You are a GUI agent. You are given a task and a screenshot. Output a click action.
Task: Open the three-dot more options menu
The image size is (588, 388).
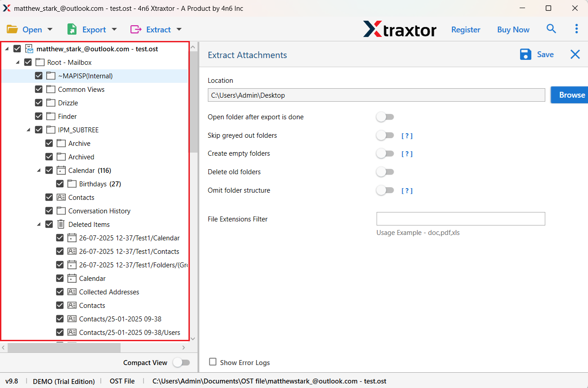(576, 29)
